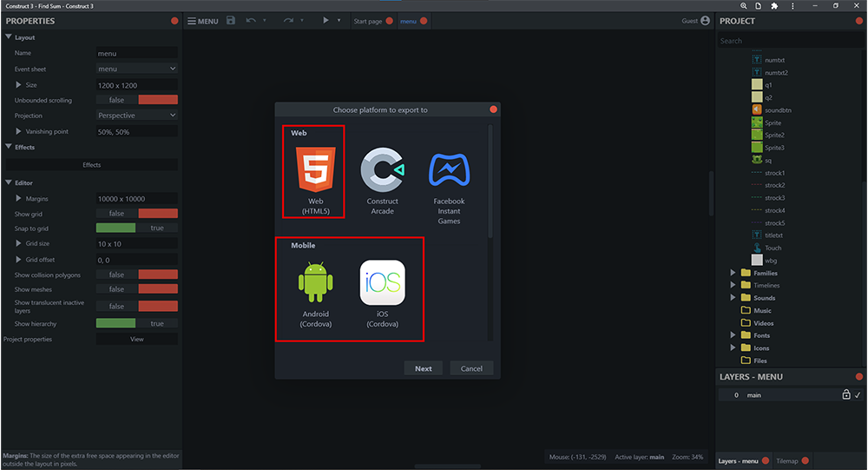Toggle Show grid setting
Viewport: 868px width, 470px height.
tap(137, 214)
